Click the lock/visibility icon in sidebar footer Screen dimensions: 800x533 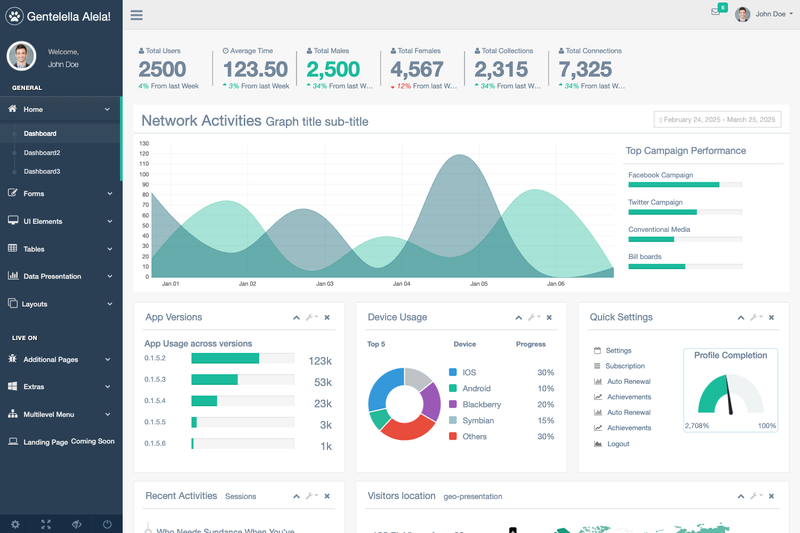(77, 524)
